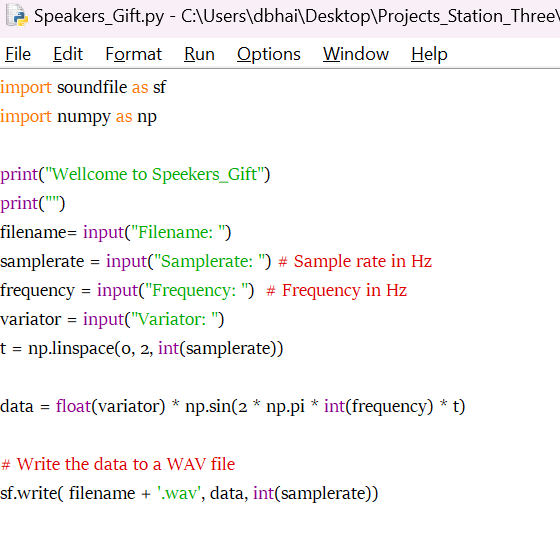Open the Format menu
Viewport: 560px width, 556px height.
(134, 54)
